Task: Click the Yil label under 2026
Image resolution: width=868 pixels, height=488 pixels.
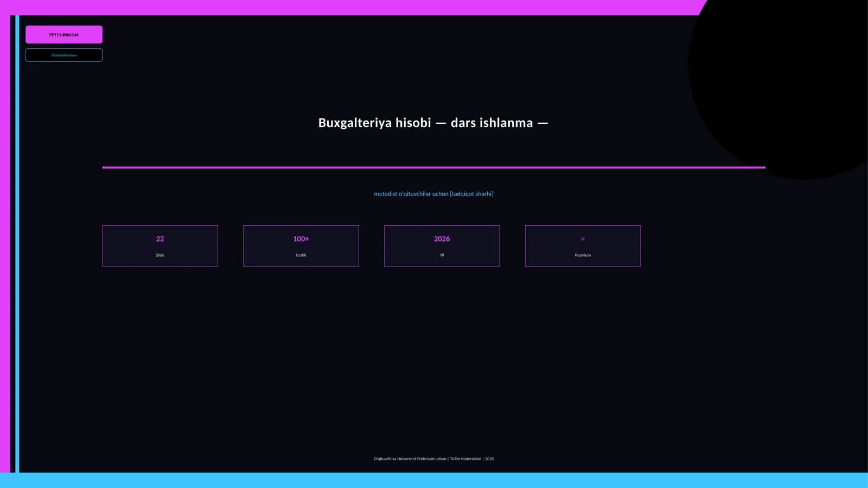Action: 442,255
